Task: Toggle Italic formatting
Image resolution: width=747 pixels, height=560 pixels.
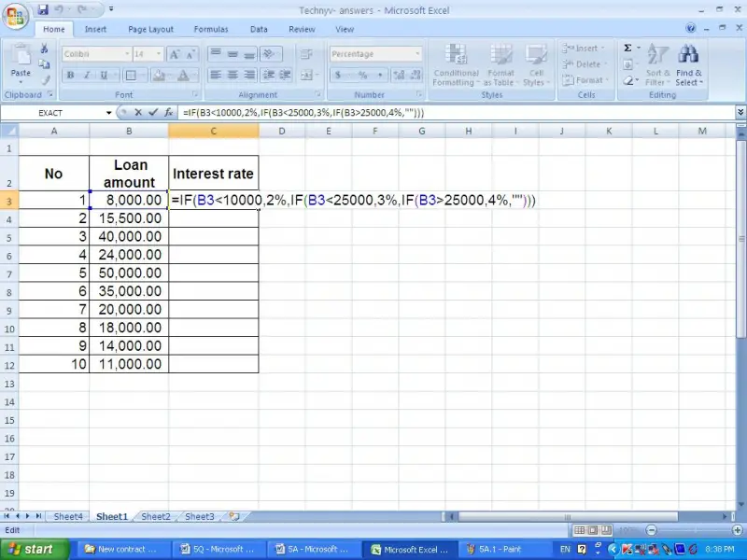Action: (x=87, y=75)
